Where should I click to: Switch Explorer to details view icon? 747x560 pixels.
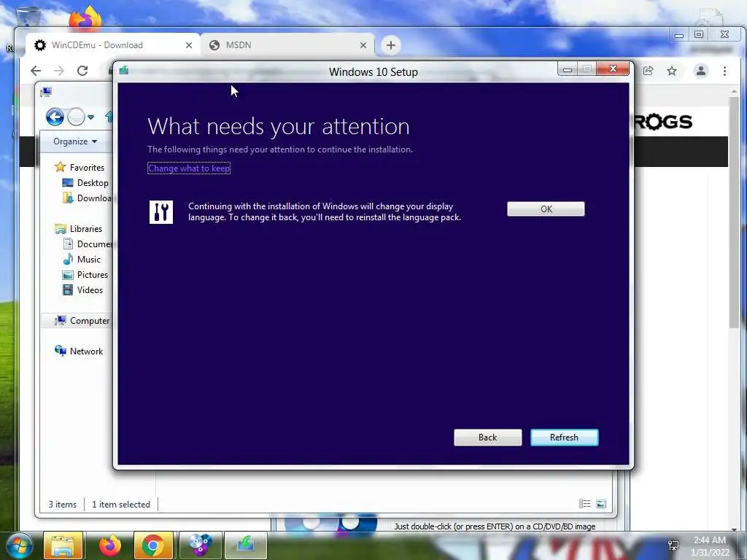pyautogui.click(x=584, y=504)
